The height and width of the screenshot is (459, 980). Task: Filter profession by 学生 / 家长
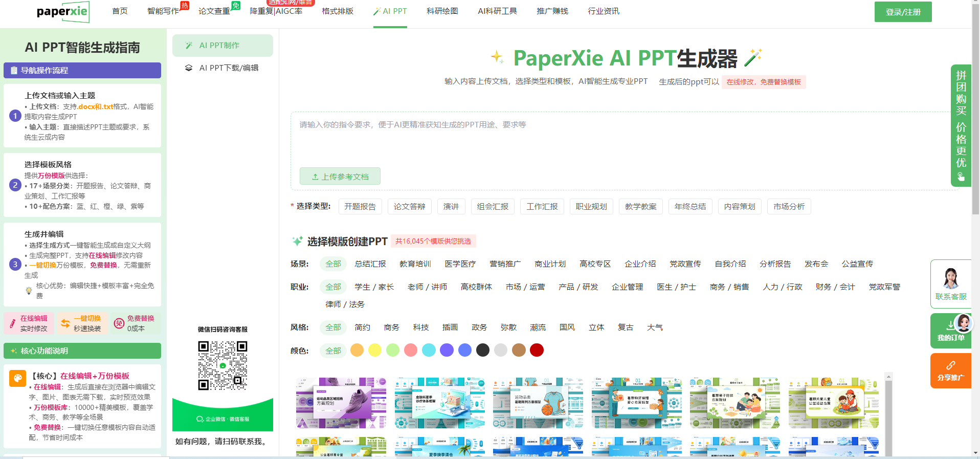point(374,287)
